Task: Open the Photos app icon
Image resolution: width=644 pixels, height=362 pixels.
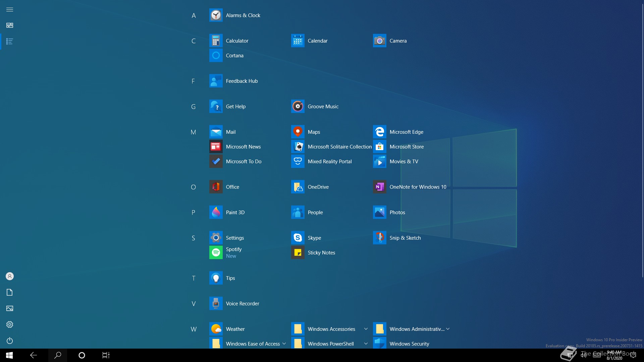Action: [x=379, y=212]
